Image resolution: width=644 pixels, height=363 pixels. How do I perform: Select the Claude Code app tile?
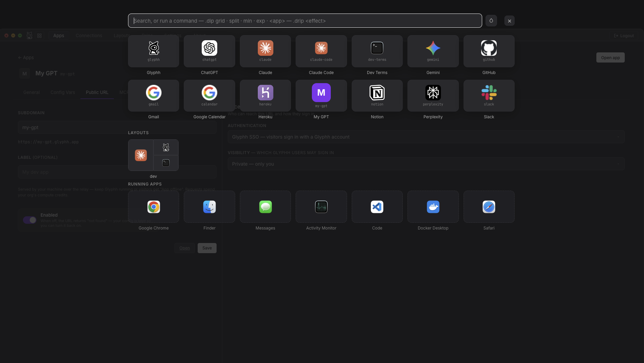[x=321, y=51]
